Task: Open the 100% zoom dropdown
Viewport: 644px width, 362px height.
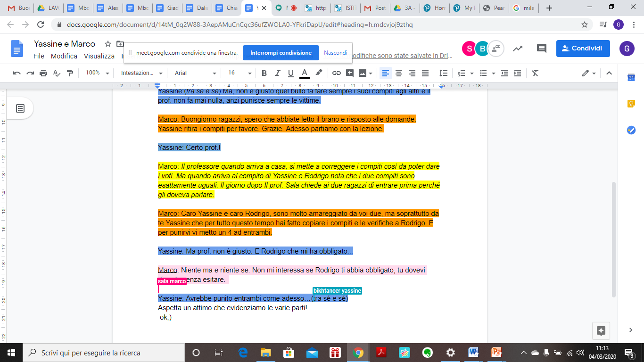Action: 97,73
